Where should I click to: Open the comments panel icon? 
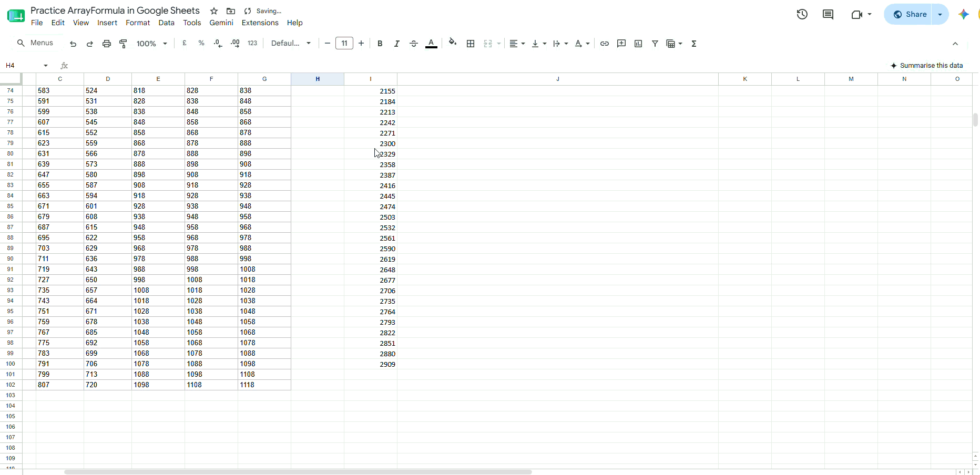[828, 14]
